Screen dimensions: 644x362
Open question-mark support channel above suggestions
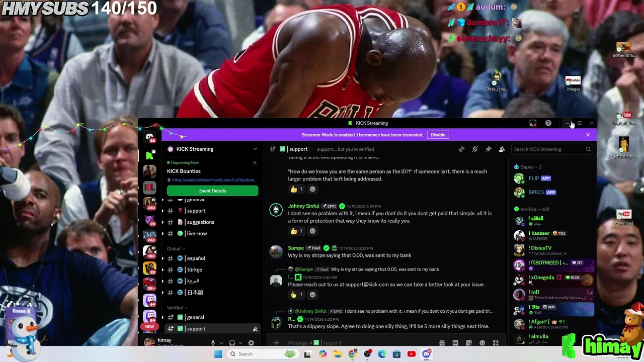click(212, 211)
